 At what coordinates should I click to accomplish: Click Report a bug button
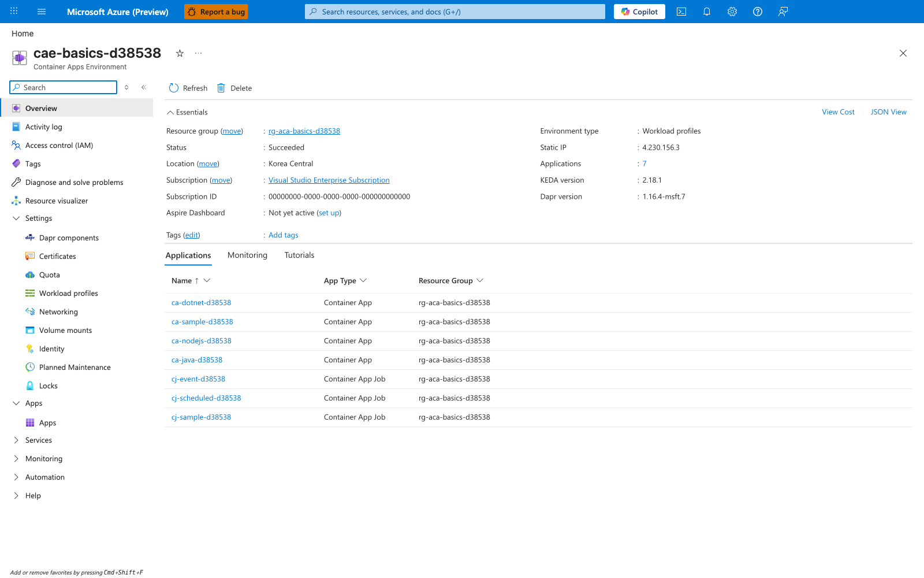(216, 12)
